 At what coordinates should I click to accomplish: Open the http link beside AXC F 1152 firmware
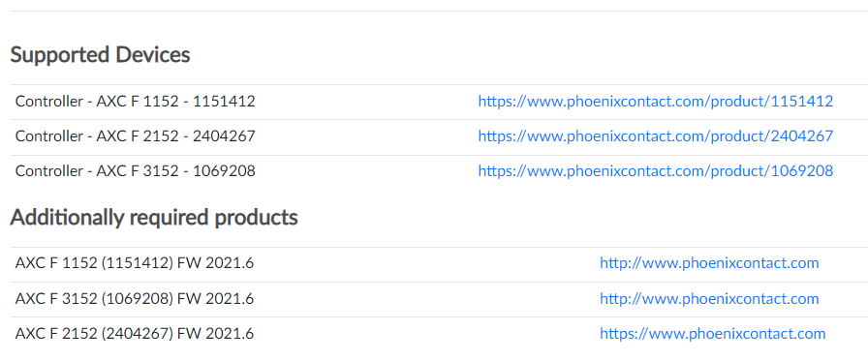[709, 263]
